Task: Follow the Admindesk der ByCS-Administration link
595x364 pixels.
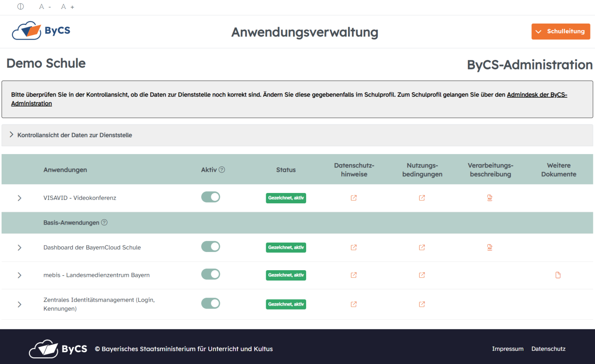Action: click(537, 95)
